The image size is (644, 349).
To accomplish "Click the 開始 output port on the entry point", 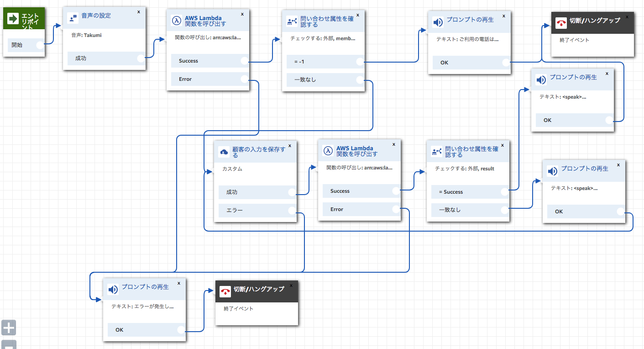I will tap(40, 45).
